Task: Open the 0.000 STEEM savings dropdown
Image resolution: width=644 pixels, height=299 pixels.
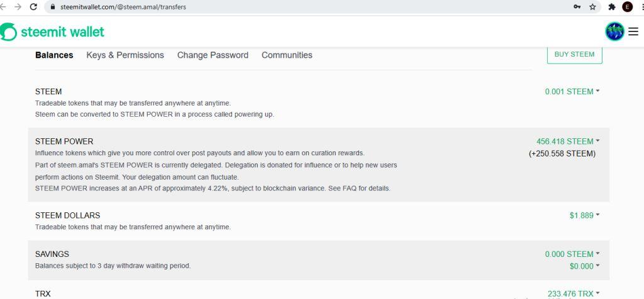Action: tap(572, 254)
